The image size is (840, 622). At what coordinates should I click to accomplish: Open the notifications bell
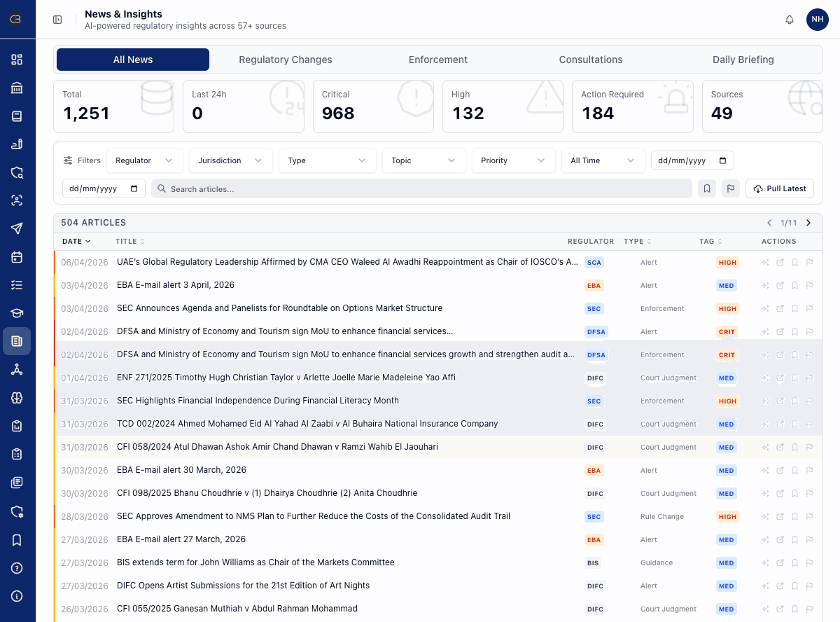tap(789, 20)
